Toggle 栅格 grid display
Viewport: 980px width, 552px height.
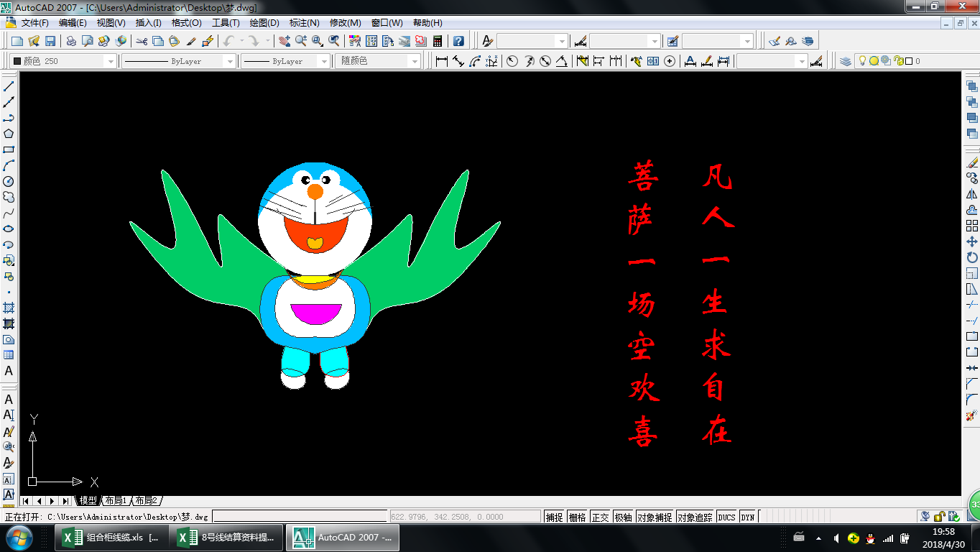coord(577,517)
